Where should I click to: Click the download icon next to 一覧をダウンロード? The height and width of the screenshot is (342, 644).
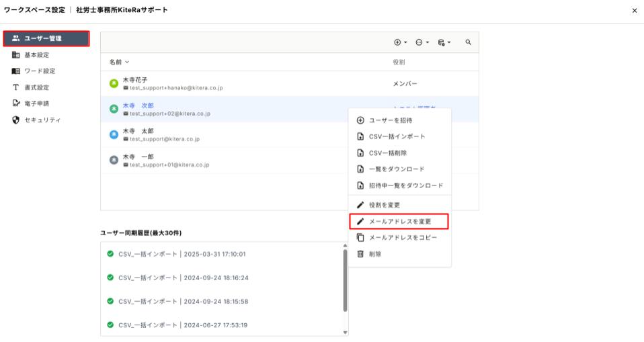point(360,169)
